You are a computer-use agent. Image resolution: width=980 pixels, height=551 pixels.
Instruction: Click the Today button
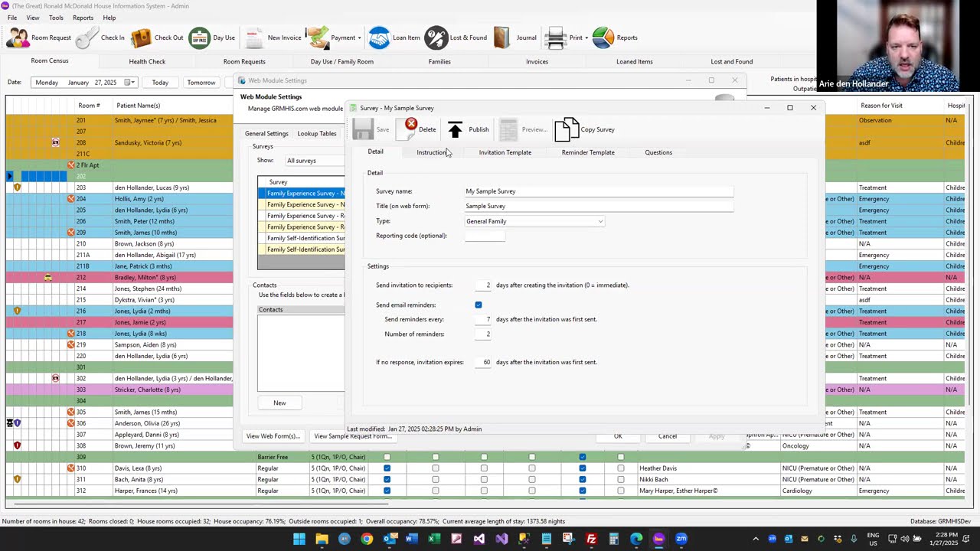click(x=160, y=83)
